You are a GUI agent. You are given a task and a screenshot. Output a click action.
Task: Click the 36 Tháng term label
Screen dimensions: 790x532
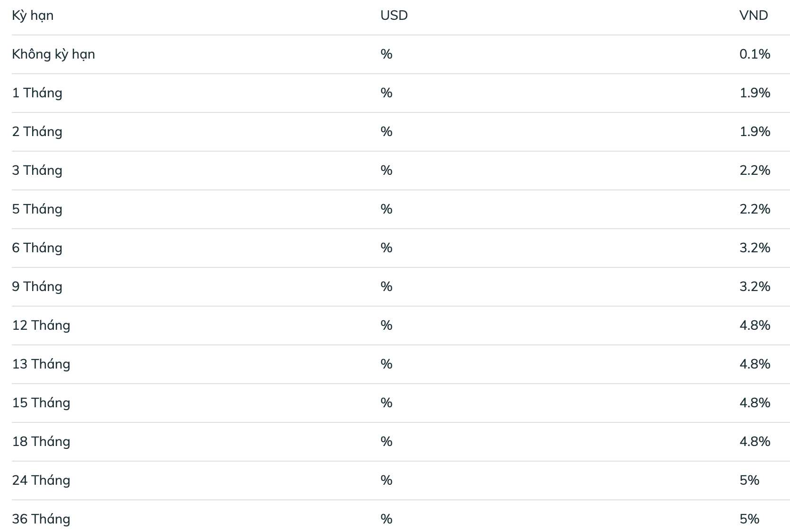[41, 519]
